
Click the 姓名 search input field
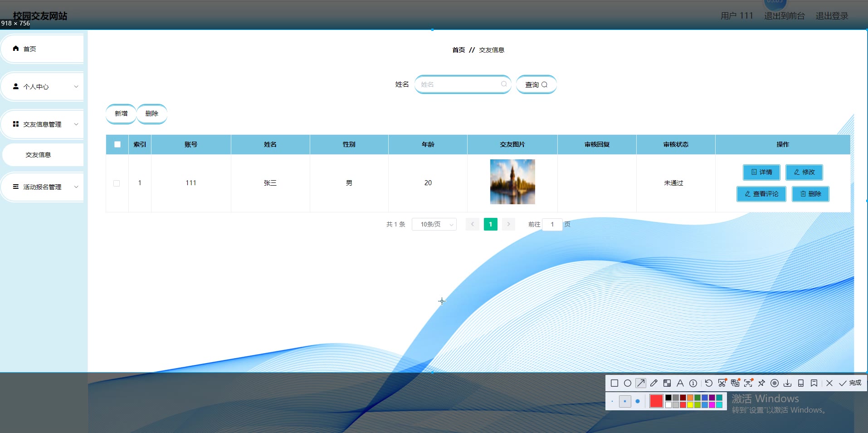[463, 84]
